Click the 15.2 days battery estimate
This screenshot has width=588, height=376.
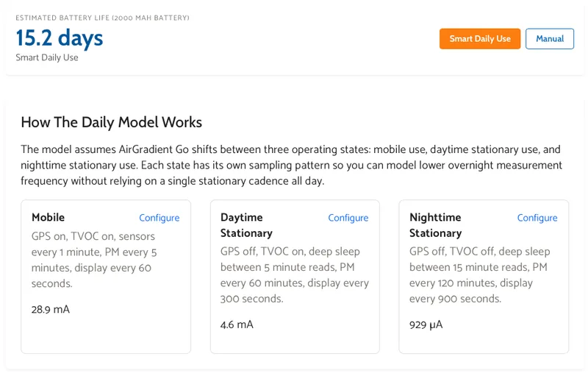[60, 38]
